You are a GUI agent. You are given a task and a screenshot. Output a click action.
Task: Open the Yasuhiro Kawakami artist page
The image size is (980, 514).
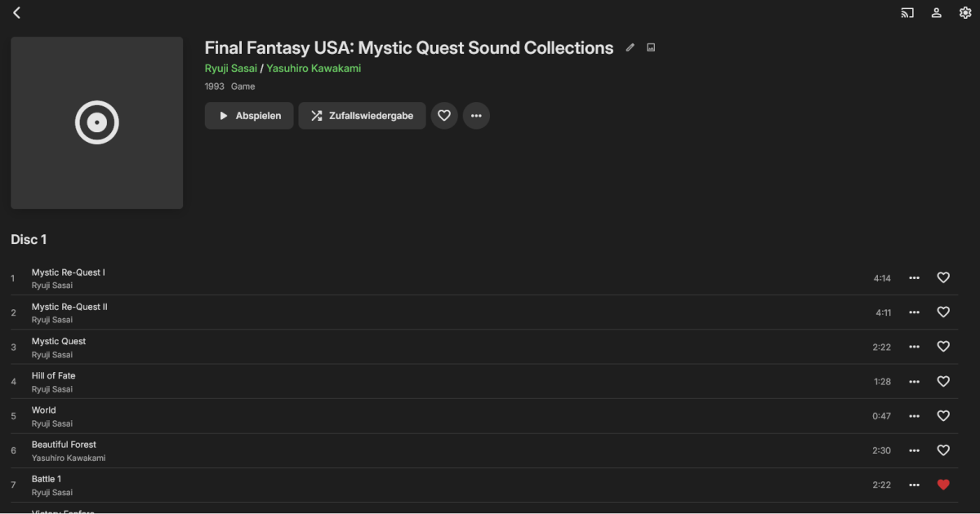(312, 69)
